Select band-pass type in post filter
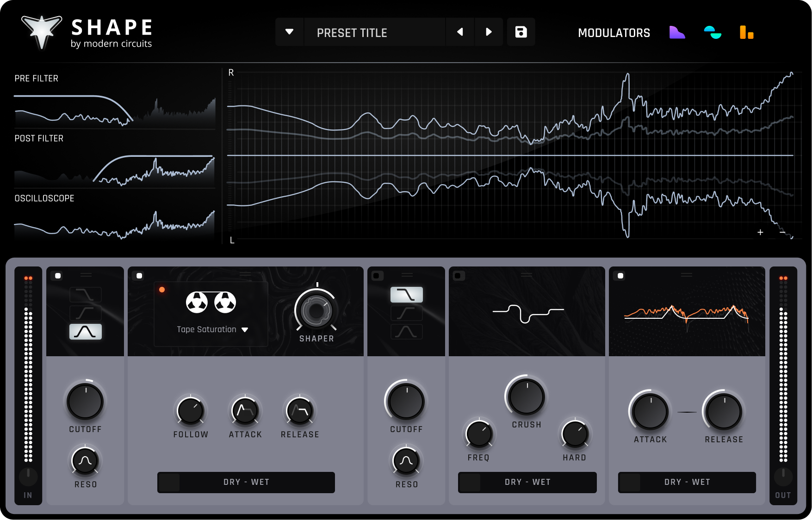 point(407,332)
